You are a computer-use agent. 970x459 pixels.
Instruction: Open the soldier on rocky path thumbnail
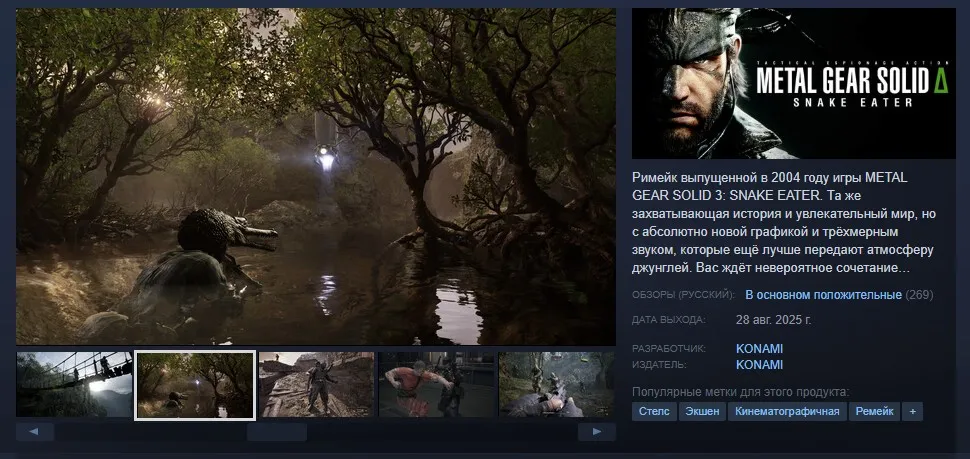pos(316,385)
